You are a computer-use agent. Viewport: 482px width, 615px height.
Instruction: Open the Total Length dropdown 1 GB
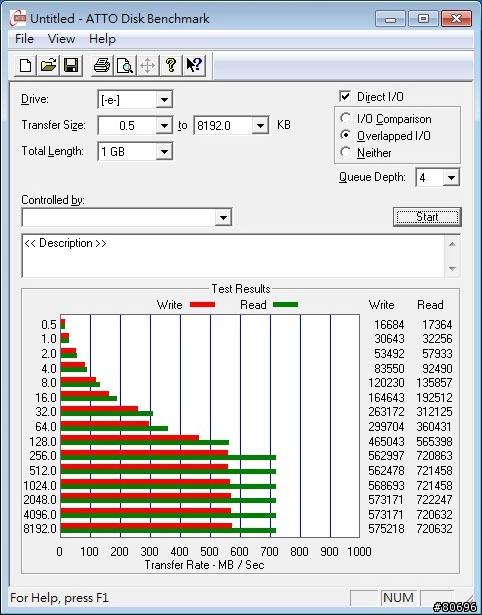pos(164,151)
